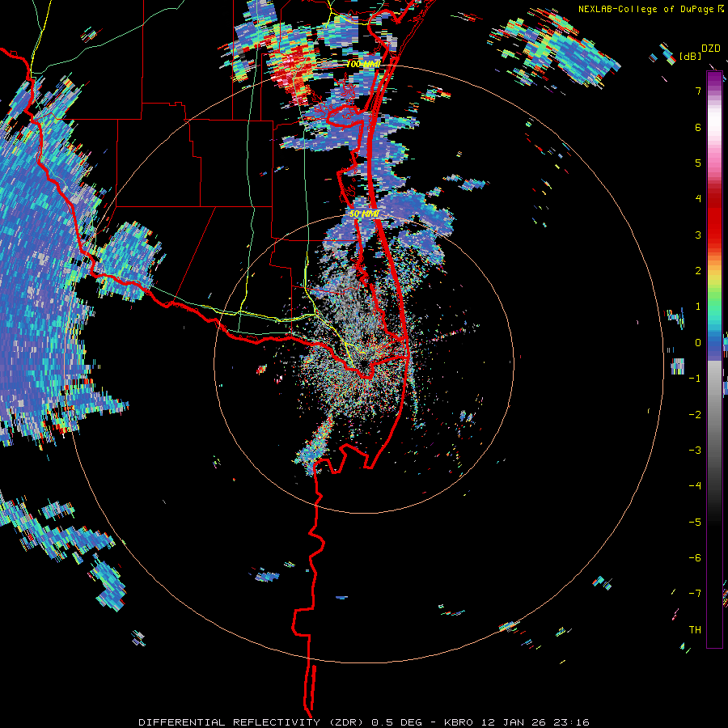Click the -1 tick on color scale

695,379
